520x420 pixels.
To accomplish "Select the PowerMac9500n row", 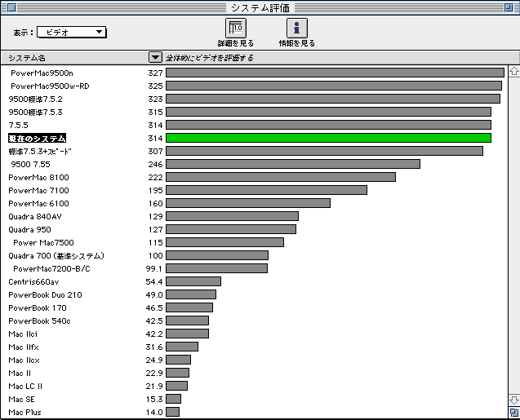I will click(x=254, y=73).
